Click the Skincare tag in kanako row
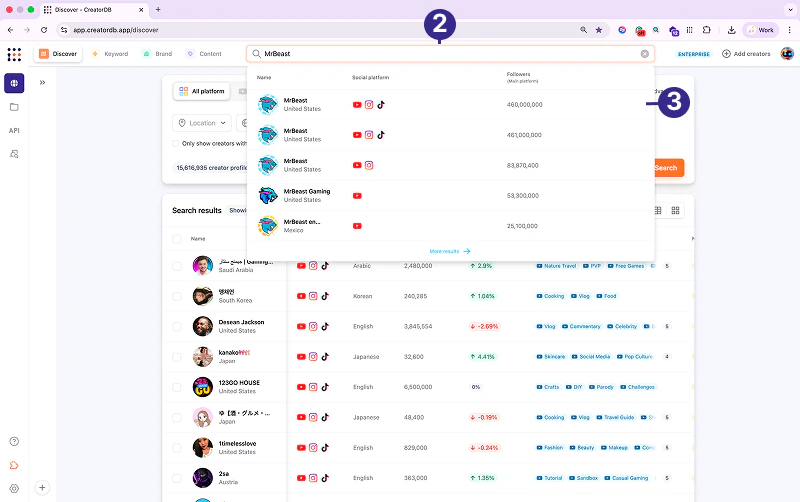This screenshot has height=502, width=800. point(551,357)
